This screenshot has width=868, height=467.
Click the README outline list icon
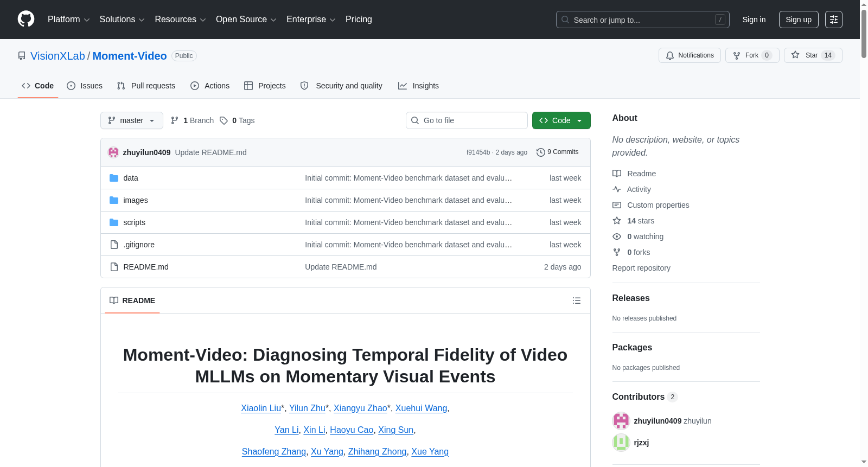click(x=576, y=300)
